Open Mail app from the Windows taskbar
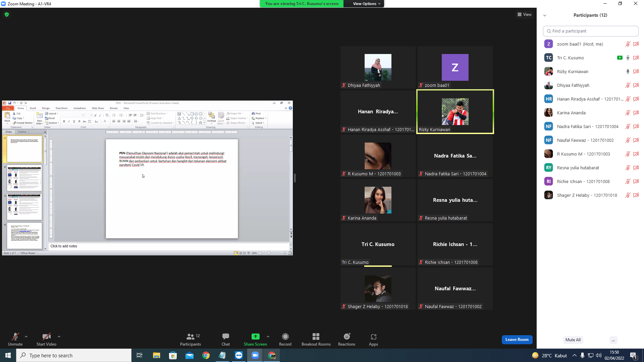644x362 pixels. pos(190,355)
